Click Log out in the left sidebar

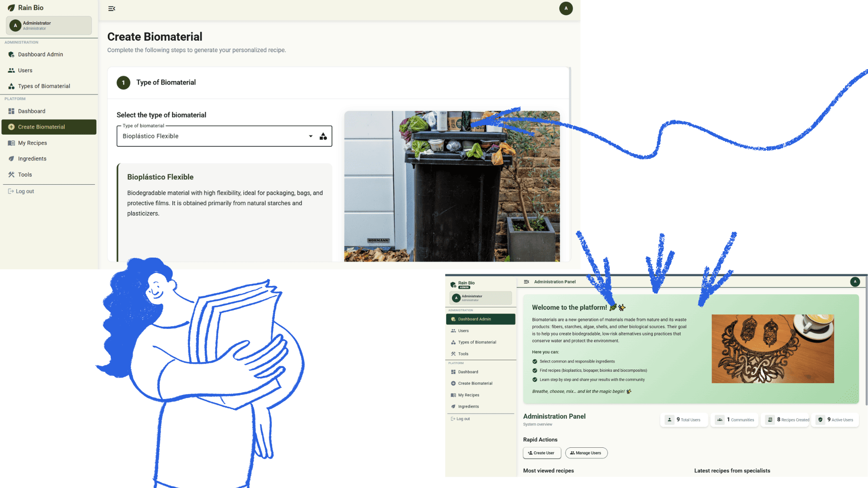[x=21, y=192]
